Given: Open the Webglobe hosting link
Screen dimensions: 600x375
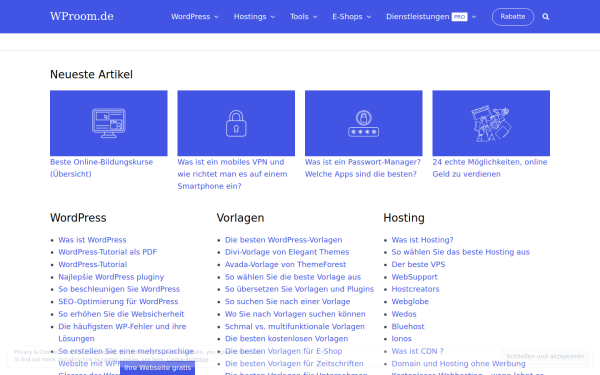Looking at the screenshot, I should pyautogui.click(x=410, y=302).
